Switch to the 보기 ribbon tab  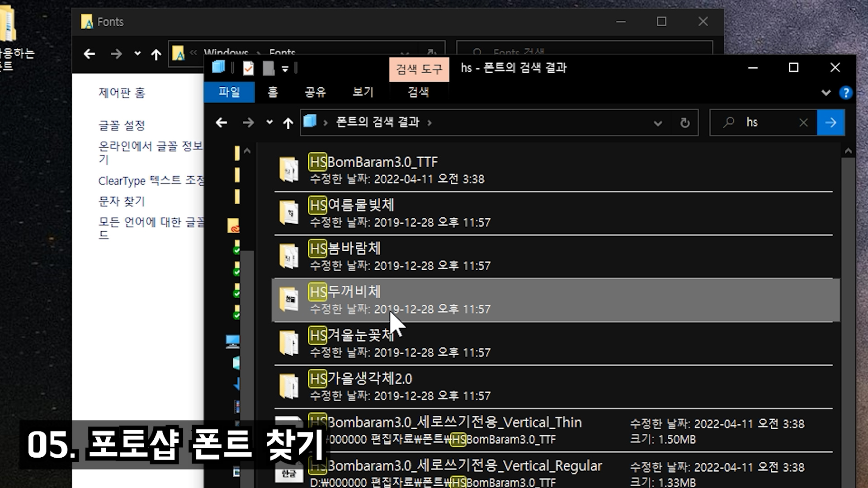click(x=363, y=92)
